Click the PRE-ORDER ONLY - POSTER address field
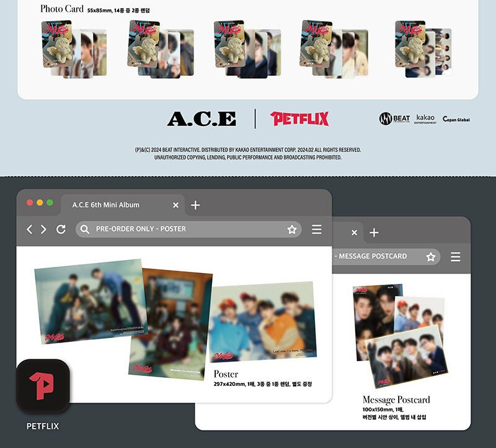The width and height of the screenshot is (496, 448). click(x=188, y=229)
